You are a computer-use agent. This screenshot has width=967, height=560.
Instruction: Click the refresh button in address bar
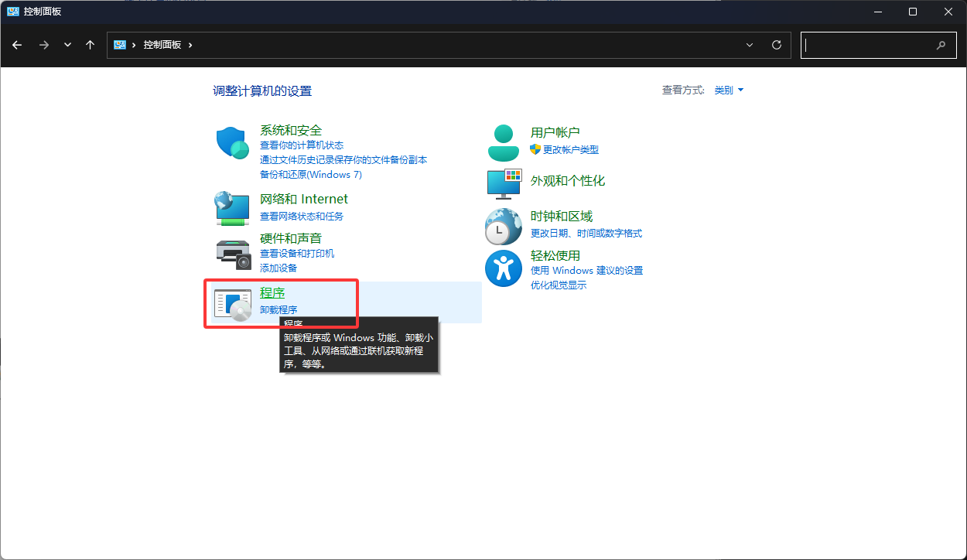point(777,45)
